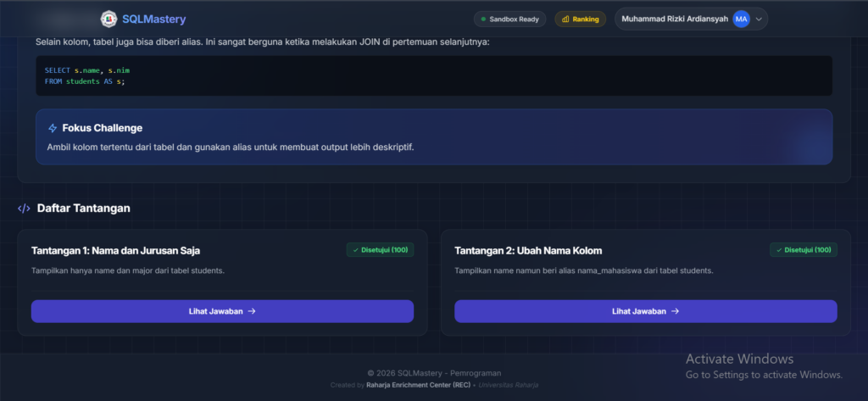Select the Tantangan 1: Nama dan Jurusan Saja heading
The height and width of the screenshot is (401, 868).
point(116,250)
